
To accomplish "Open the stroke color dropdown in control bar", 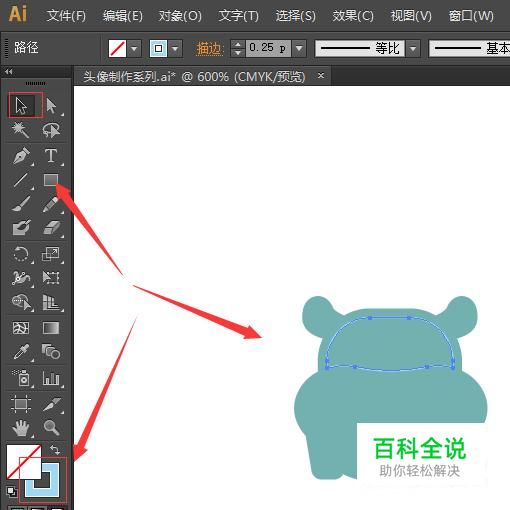I will point(175,49).
